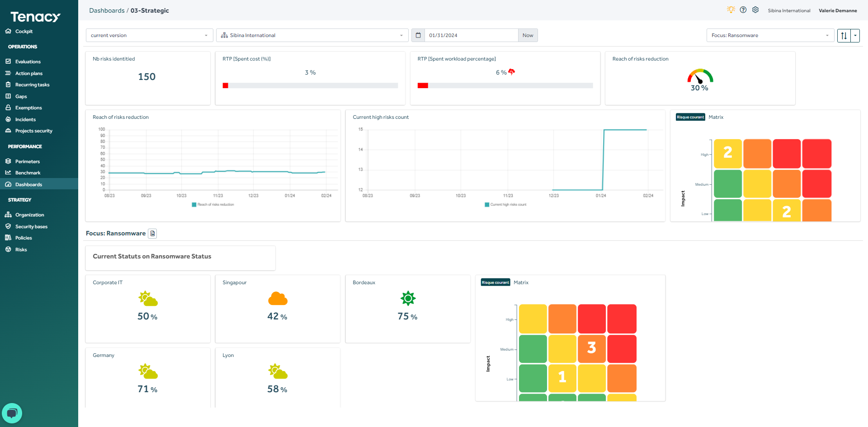Click the Perimeters layers icon
868x427 pixels.
(x=8, y=161)
